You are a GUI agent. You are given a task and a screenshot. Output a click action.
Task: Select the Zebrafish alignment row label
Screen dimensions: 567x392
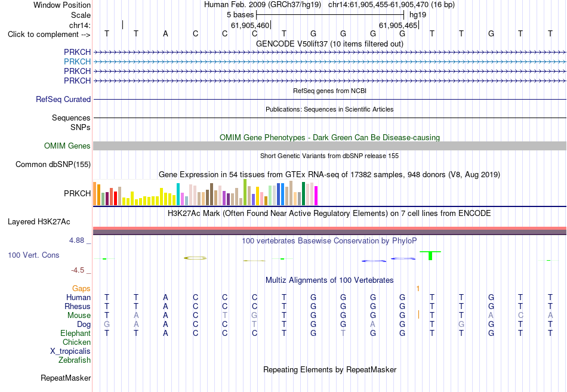point(75,360)
